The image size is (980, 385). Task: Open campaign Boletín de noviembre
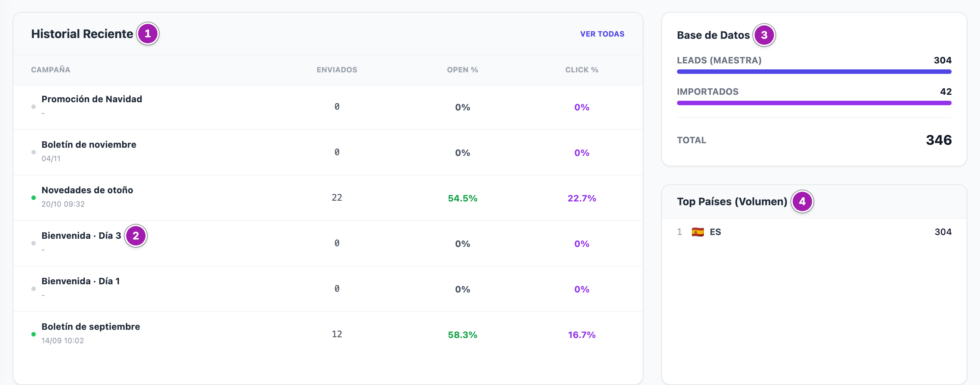pyautogui.click(x=89, y=145)
